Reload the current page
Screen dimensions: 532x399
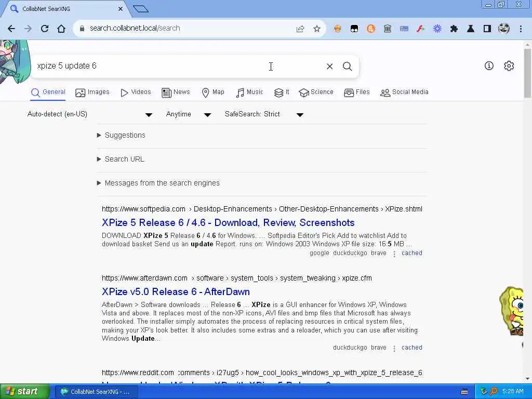(x=45, y=29)
